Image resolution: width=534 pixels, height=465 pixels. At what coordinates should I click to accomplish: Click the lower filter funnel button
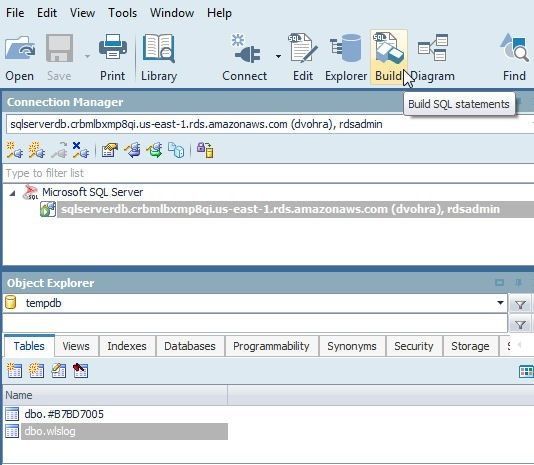[520, 325]
